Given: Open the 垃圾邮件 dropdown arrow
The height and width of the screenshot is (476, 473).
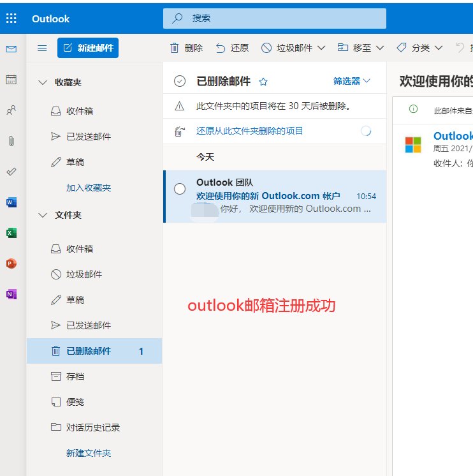Looking at the screenshot, I should [x=321, y=48].
